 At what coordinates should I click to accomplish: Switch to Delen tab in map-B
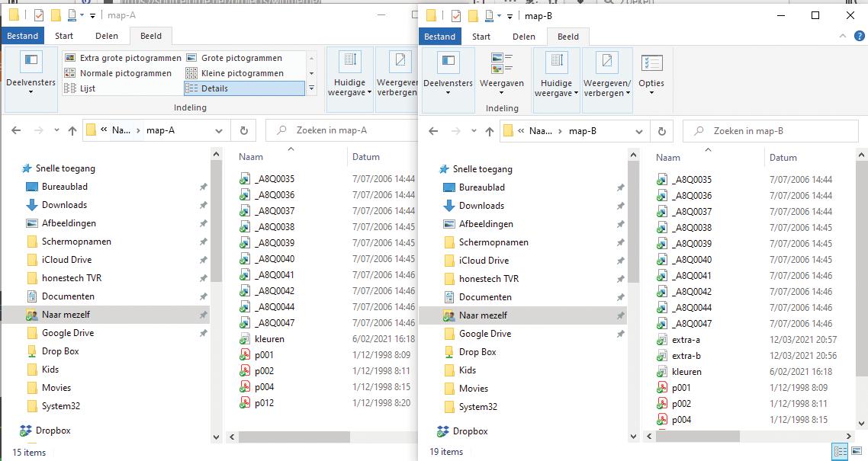tap(524, 37)
